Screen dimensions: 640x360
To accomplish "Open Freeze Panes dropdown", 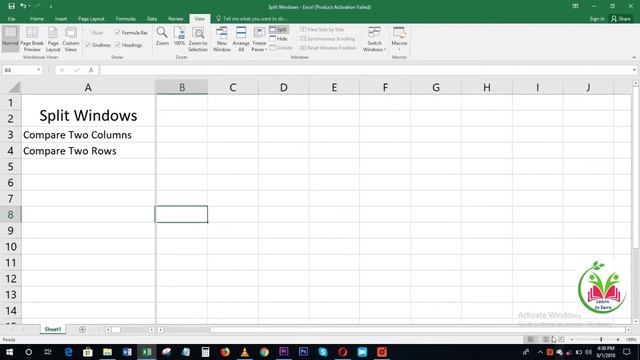I will [x=259, y=39].
